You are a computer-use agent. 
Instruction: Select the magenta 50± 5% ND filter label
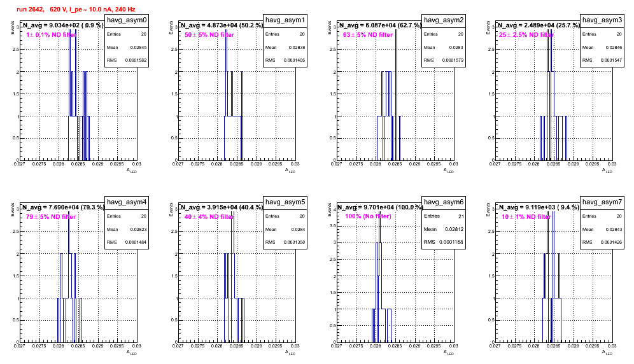[209, 35]
